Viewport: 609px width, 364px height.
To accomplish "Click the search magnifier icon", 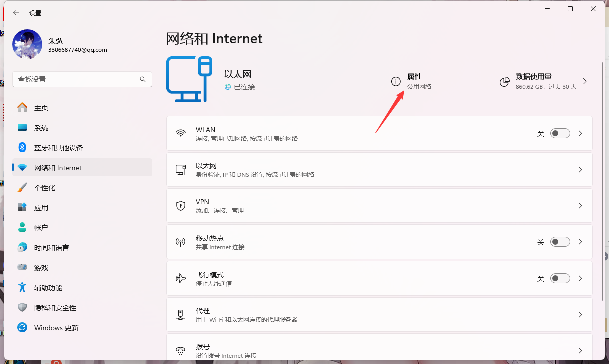I will click(143, 79).
